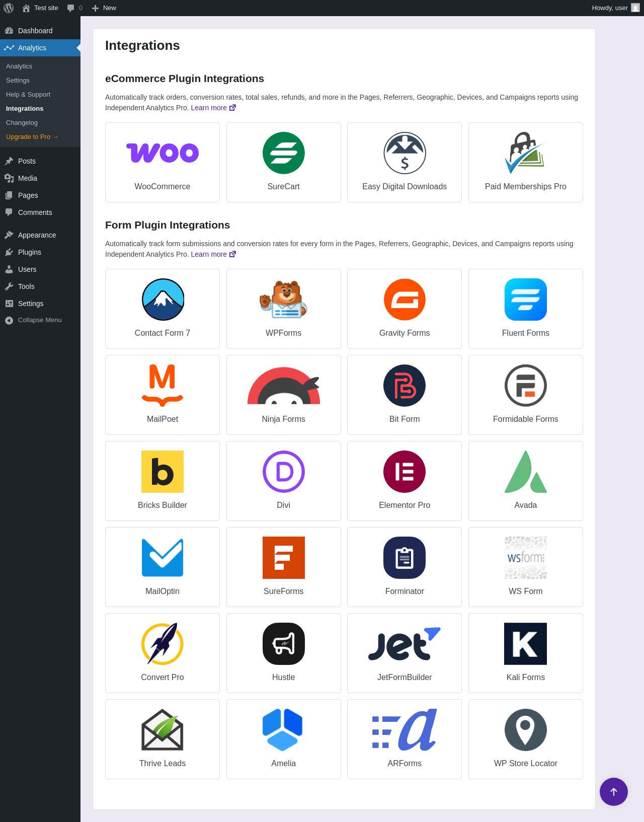644x822 pixels.
Task: Open the Changelog submenu item
Action: 22,123
